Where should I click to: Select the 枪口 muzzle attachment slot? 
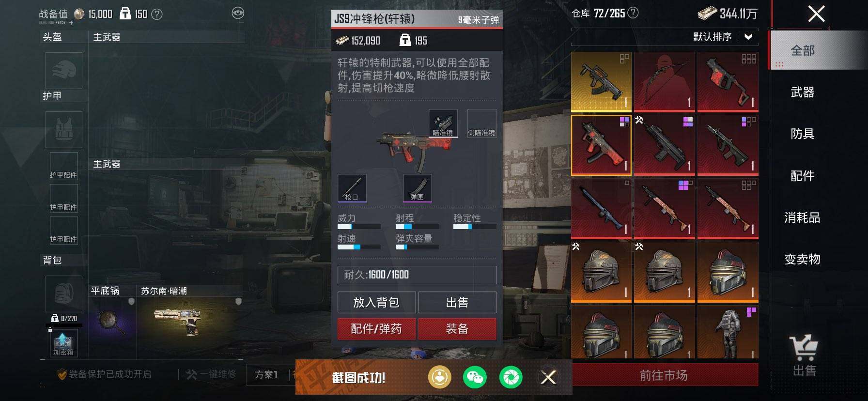(x=352, y=188)
